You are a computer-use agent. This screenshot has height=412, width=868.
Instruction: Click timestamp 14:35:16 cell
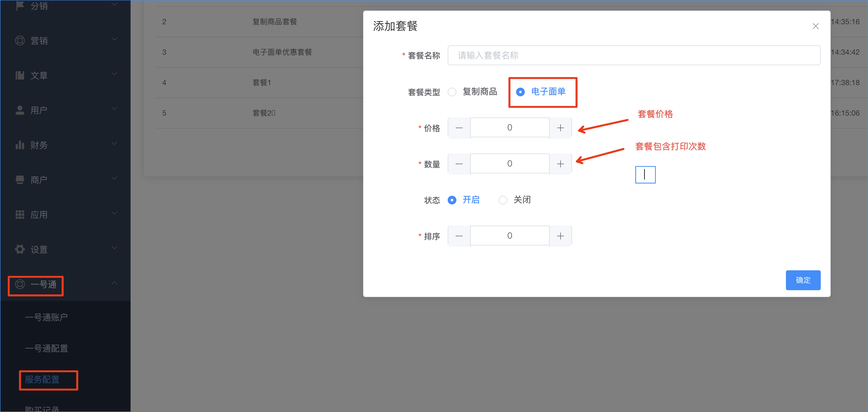click(845, 22)
